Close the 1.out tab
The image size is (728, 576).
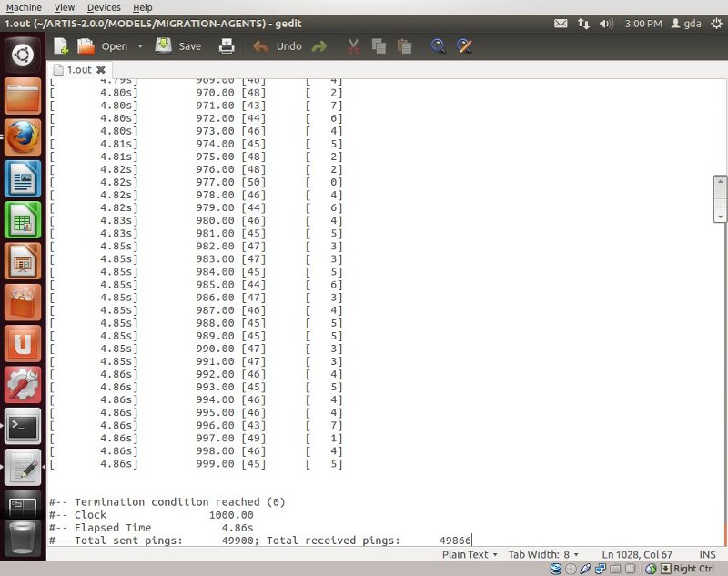[x=101, y=69]
